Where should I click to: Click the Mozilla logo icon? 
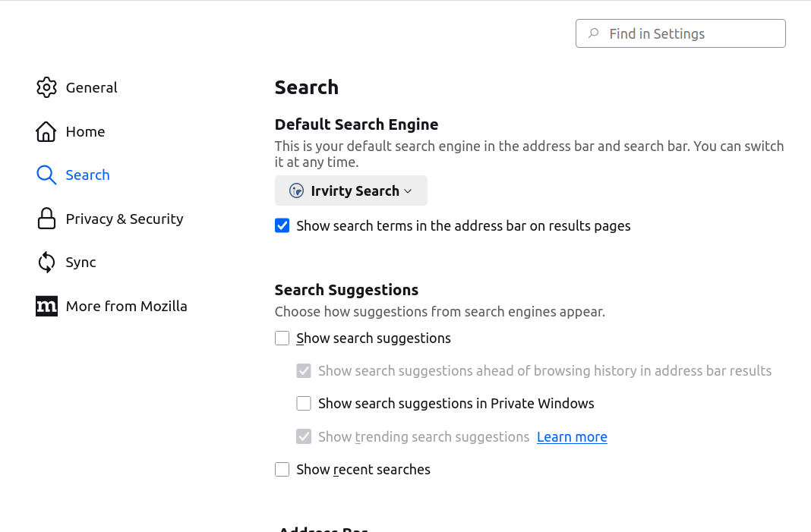click(x=46, y=306)
